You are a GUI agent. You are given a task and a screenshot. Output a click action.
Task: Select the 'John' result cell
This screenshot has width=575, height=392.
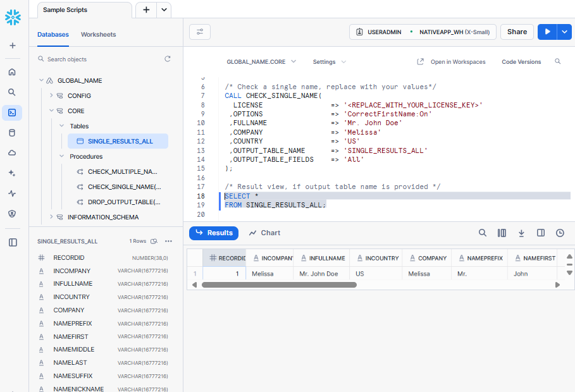(532, 274)
